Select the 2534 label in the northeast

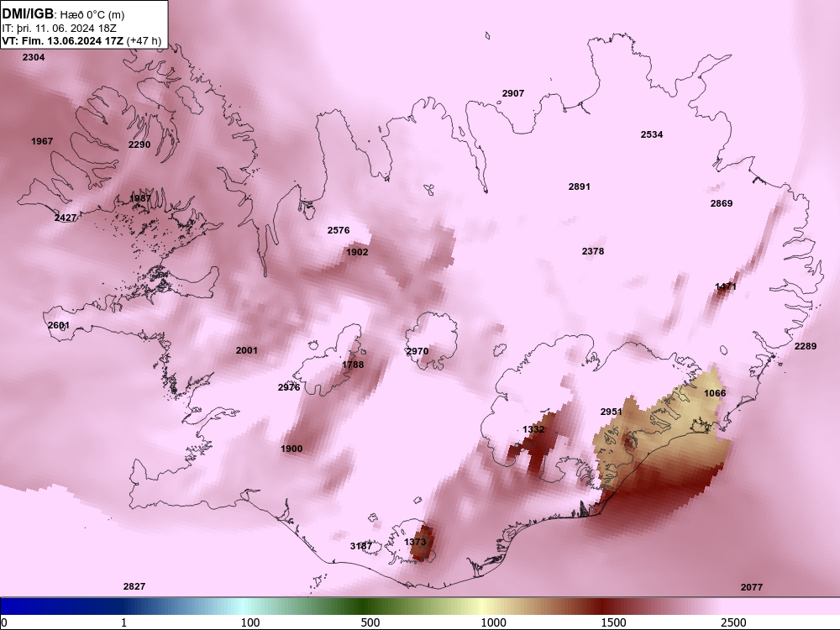(652, 134)
